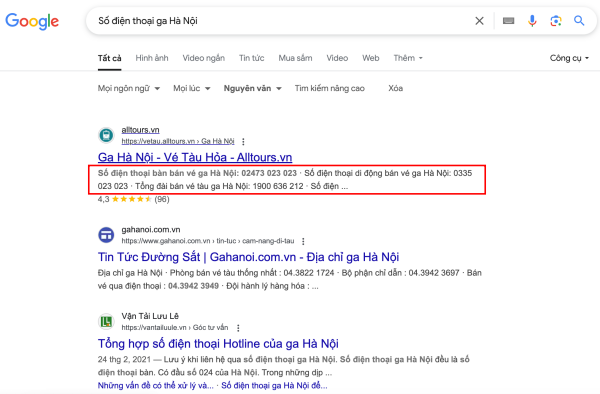Select the Tất cả tab
The width and height of the screenshot is (600, 394).
109,58
